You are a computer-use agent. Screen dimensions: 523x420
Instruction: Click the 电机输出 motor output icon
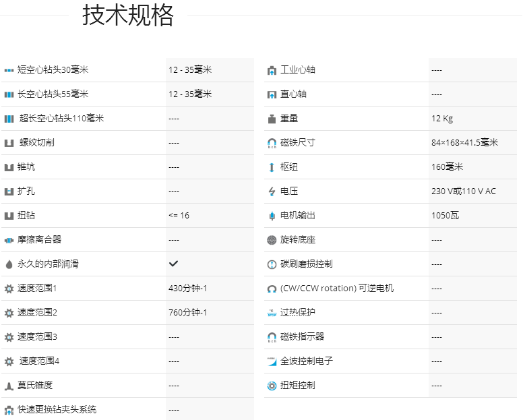(x=272, y=216)
